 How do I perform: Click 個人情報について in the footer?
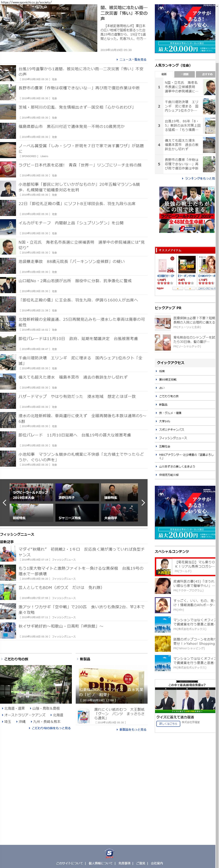pos(101,863)
